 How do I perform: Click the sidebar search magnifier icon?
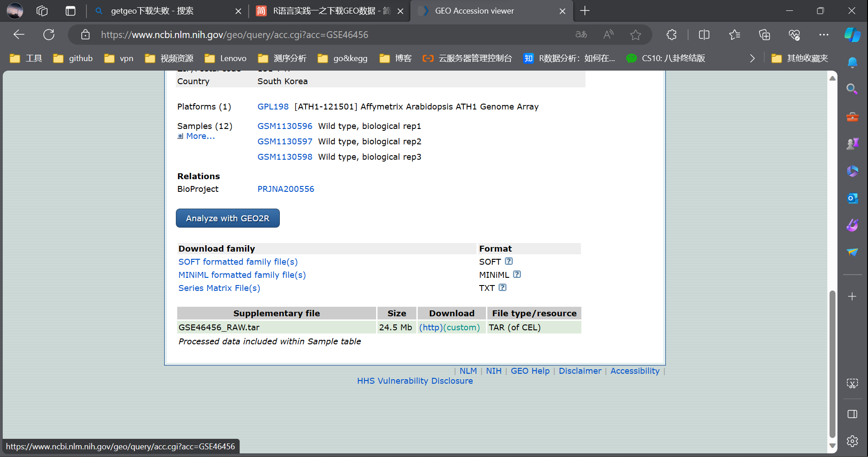[852, 89]
